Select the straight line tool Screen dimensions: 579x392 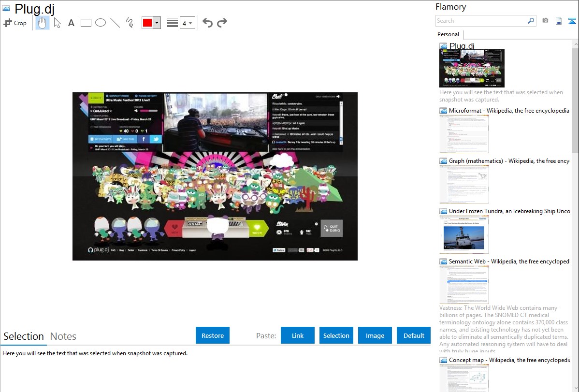coord(115,23)
